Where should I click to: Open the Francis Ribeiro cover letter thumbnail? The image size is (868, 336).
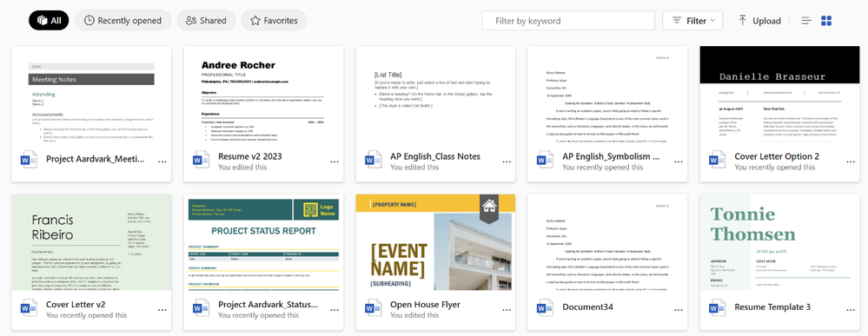[x=91, y=242]
